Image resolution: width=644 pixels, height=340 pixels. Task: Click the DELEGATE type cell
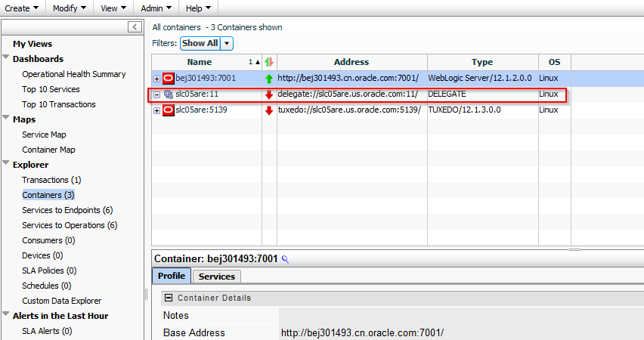tap(447, 94)
